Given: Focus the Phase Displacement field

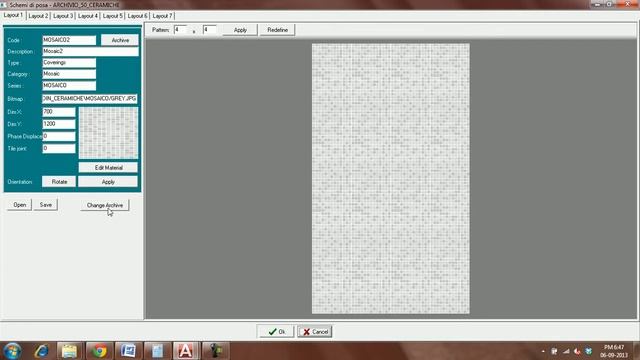Looking at the screenshot, I should [x=59, y=136].
